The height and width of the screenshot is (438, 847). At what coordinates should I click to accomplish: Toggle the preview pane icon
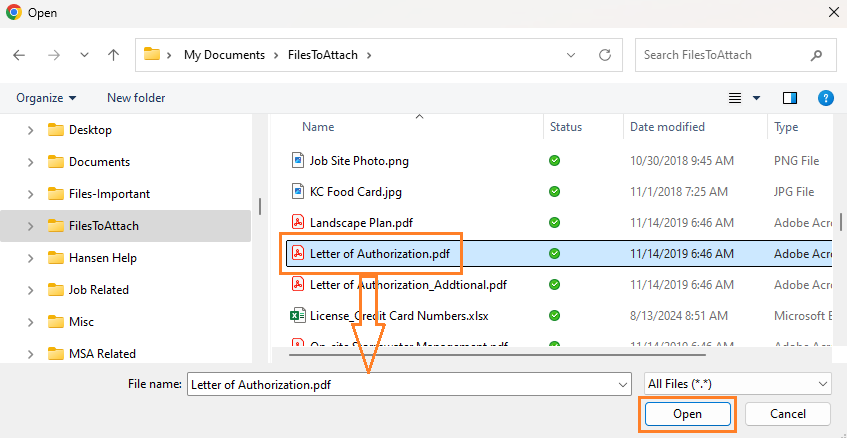click(790, 98)
